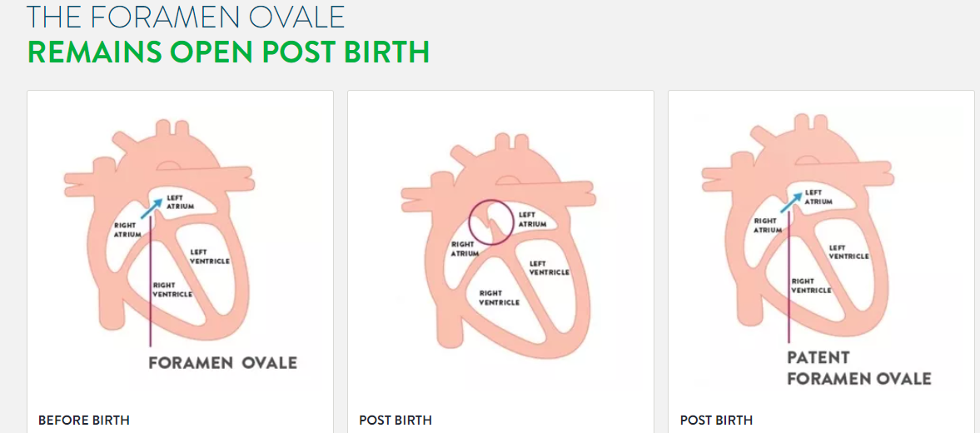Click Right Atrium label in Patent Foramen Ovale diagram

pyautogui.click(x=769, y=226)
